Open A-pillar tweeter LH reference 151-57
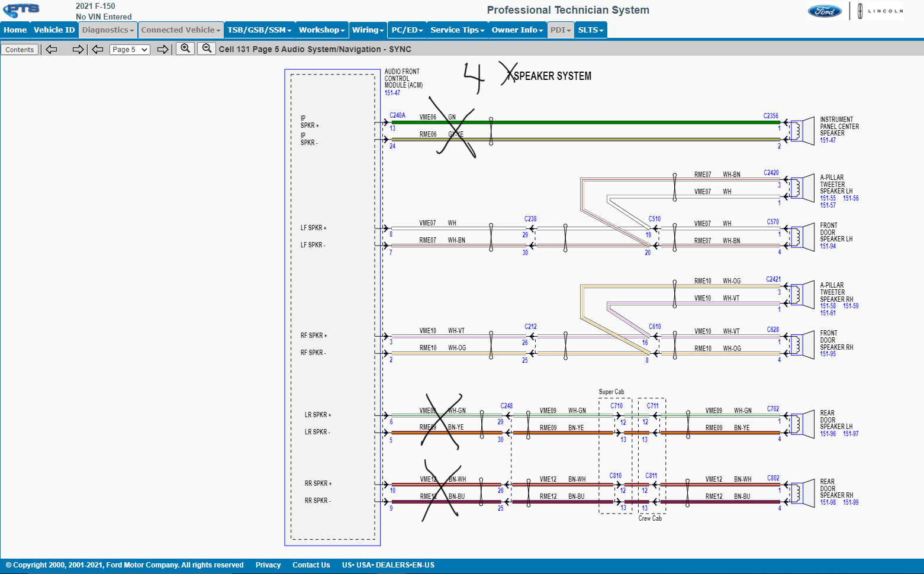Image resolution: width=924 pixels, height=574 pixels. coord(828,205)
